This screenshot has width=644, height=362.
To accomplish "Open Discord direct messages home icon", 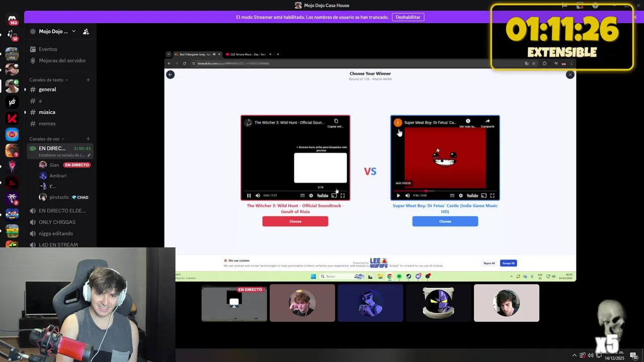I will [x=12, y=19].
